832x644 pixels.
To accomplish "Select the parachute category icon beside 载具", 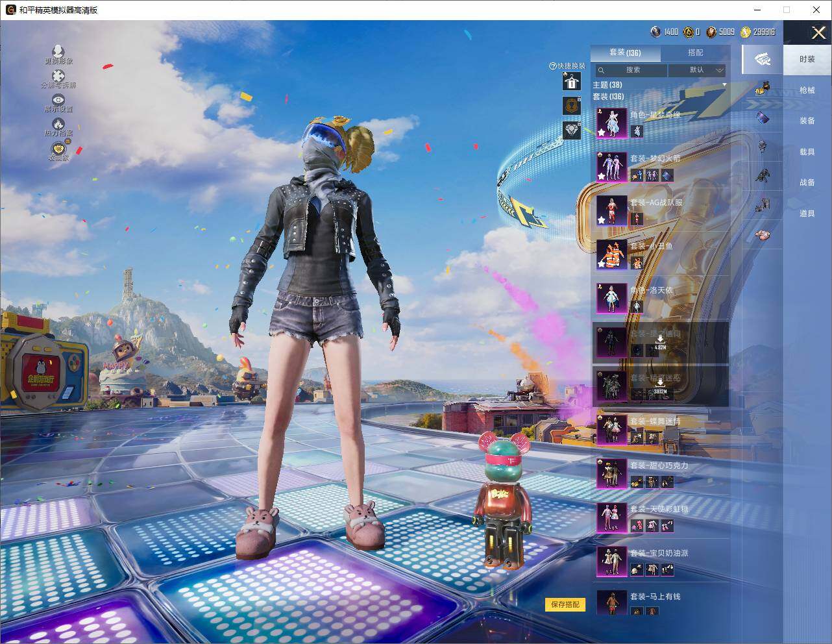I will [x=763, y=147].
